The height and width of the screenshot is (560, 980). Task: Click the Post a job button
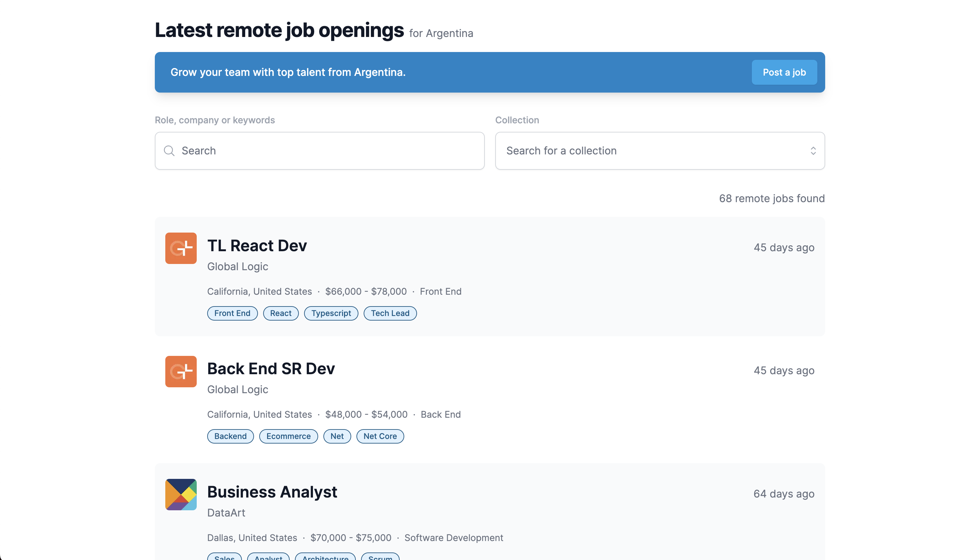(x=784, y=72)
